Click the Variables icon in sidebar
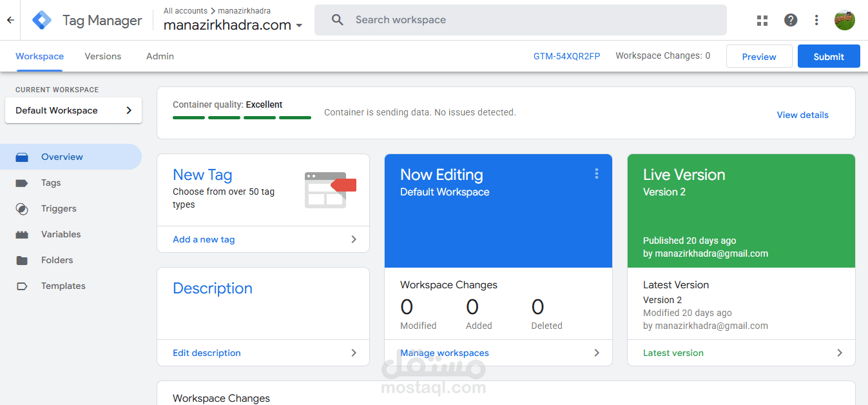 click(22, 234)
